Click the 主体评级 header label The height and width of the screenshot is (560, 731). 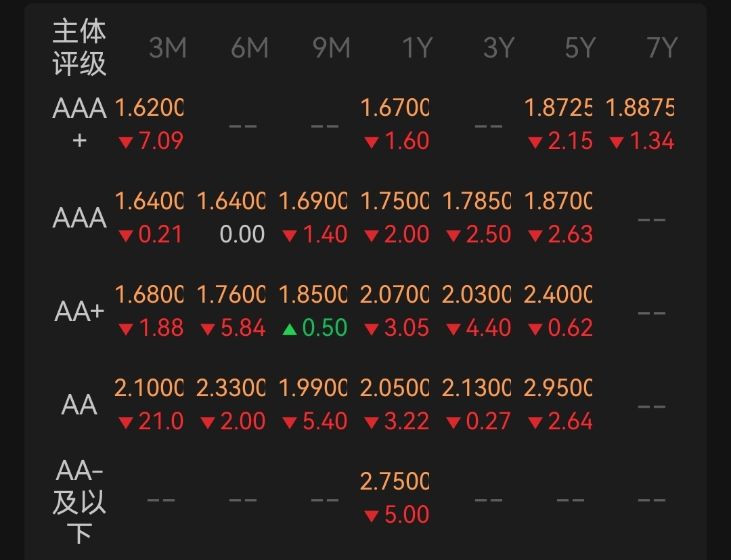coord(79,47)
